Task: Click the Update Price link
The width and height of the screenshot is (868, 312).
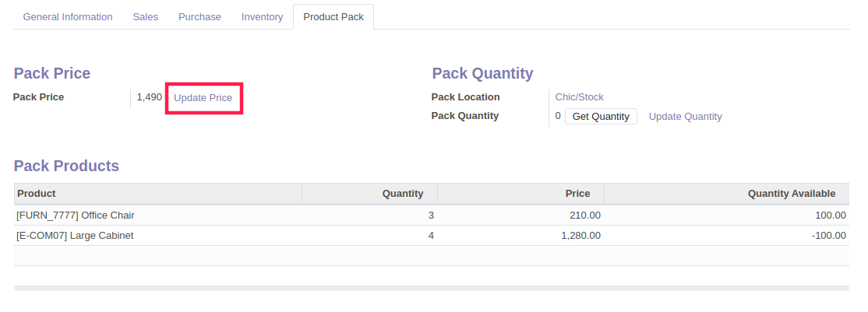Action: click(x=203, y=98)
